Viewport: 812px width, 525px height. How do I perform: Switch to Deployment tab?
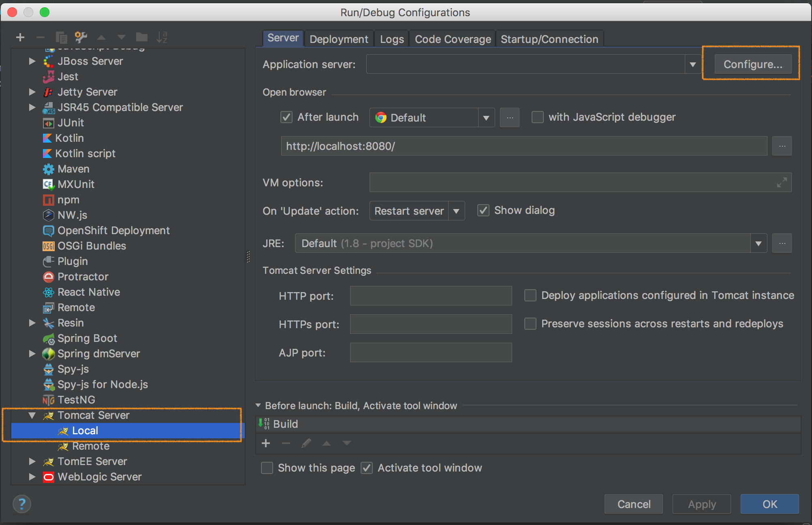pyautogui.click(x=339, y=39)
